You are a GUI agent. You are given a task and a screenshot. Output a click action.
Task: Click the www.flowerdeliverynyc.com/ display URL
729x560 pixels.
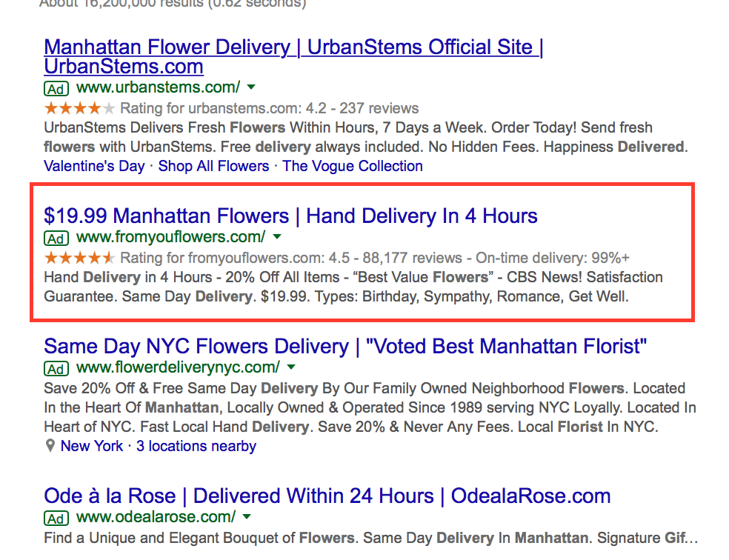tap(178, 367)
